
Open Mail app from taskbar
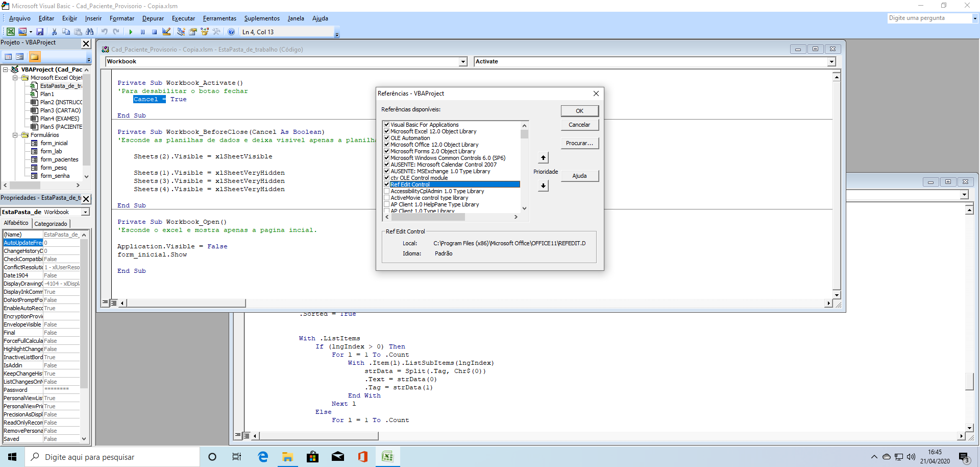coord(338,457)
